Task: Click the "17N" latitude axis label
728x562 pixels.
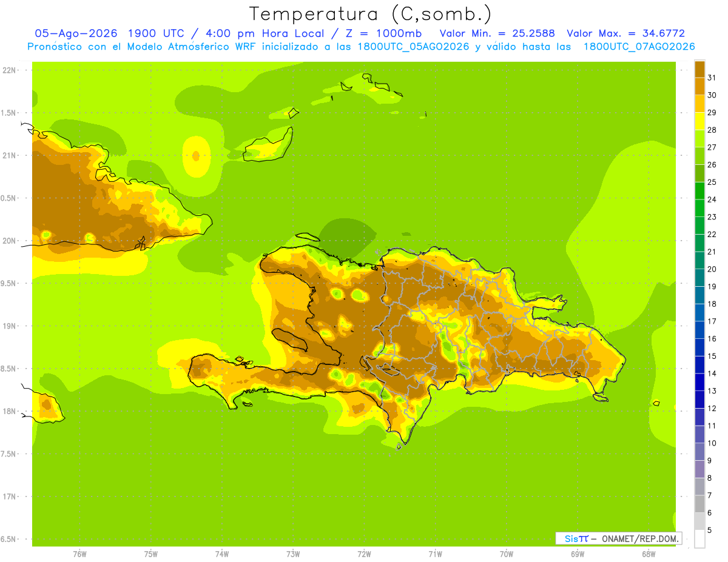Action: (x=8, y=497)
